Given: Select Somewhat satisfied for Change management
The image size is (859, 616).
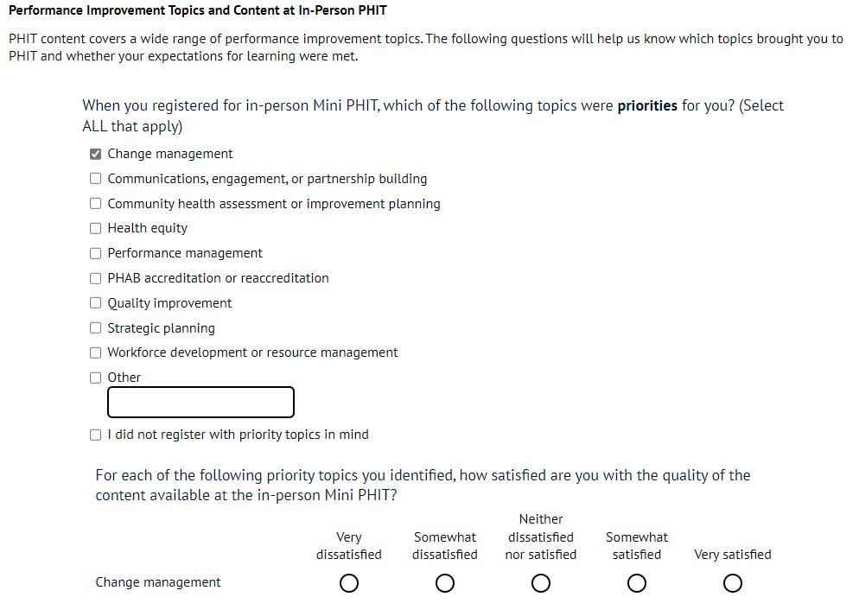Looking at the screenshot, I should 637,584.
